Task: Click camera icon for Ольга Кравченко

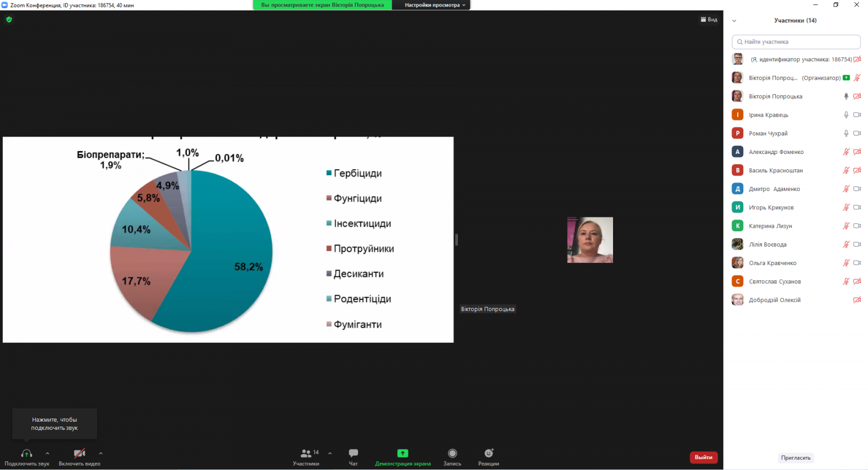Action: click(857, 263)
